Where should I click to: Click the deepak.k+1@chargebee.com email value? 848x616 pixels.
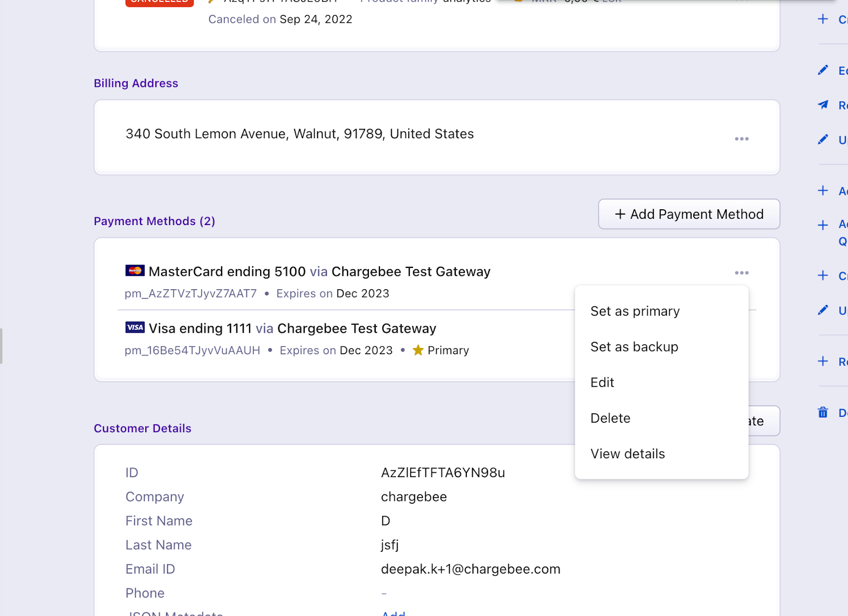(470, 569)
